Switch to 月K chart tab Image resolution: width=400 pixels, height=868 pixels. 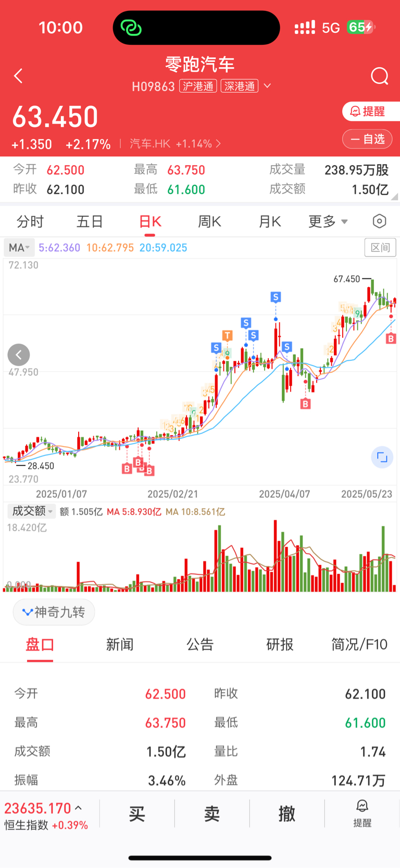click(x=270, y=222)
